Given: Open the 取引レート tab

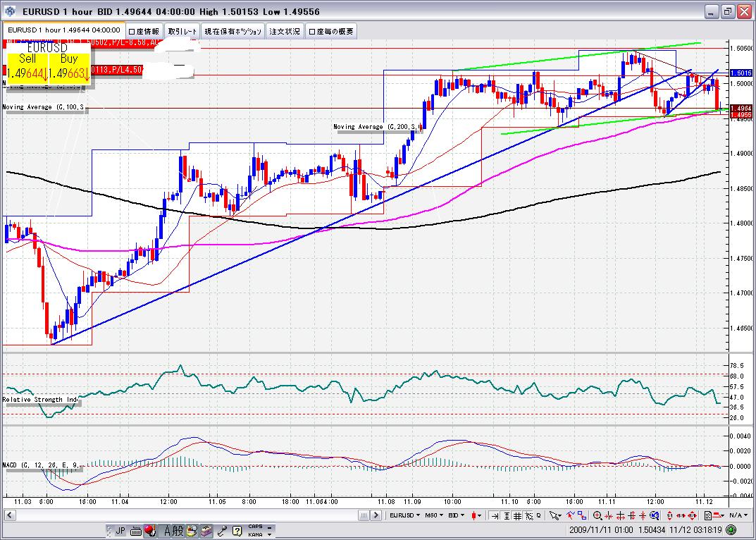Looking at the screenshot, I should (182, 31).
